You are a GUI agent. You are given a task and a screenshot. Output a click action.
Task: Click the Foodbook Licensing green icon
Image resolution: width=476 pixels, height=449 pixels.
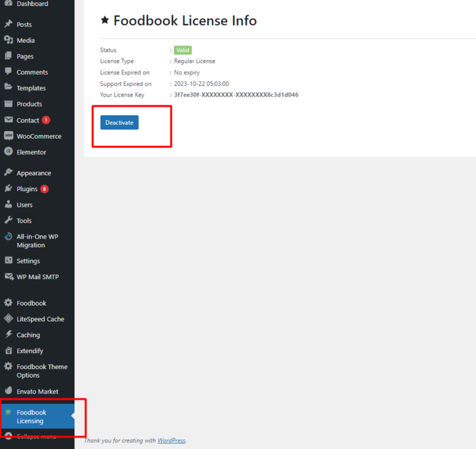coord(8,412)
